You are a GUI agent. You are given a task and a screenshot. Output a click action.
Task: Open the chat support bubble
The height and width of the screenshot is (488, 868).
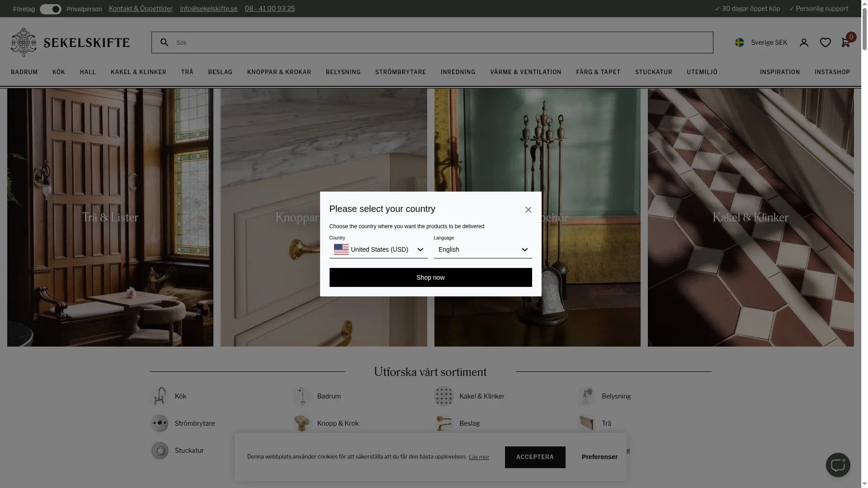click(838, 465)
